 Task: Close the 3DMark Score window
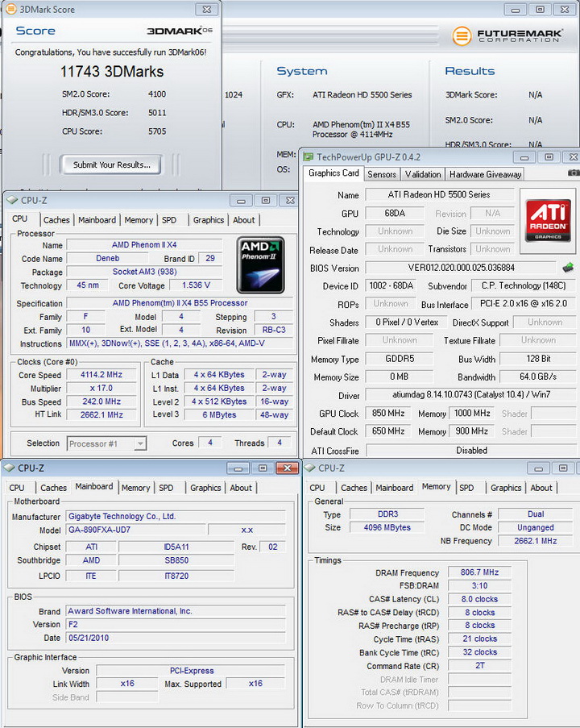tap(207, 9)
